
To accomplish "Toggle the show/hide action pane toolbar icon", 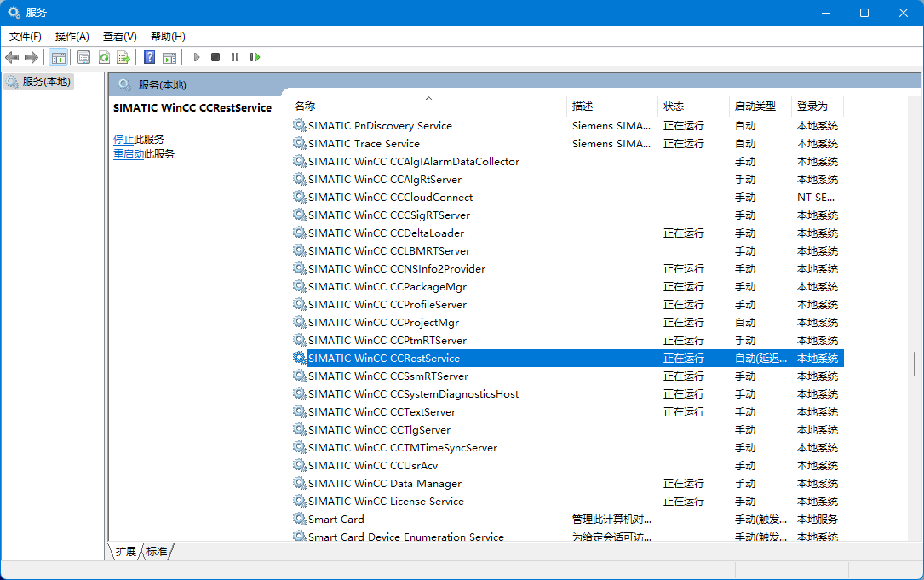I will point(169,57).
